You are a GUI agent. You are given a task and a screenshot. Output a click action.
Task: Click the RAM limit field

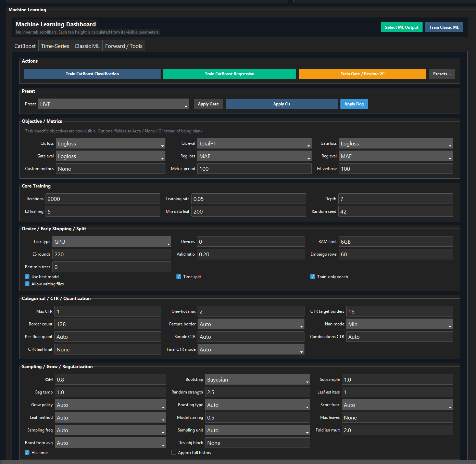click(x=396, y=242)
